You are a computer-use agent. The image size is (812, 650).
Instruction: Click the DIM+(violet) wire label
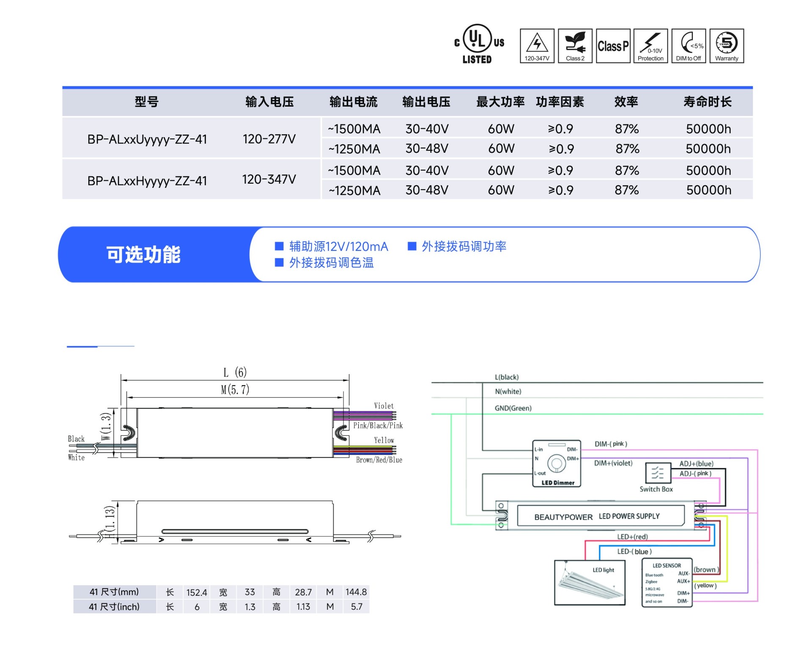(613, 463)
